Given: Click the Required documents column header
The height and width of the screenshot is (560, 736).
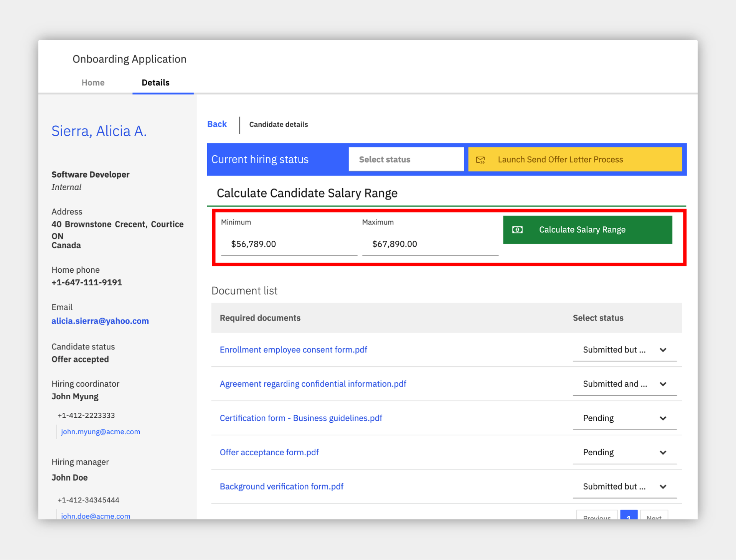Looking at the screenshot, I should point(260,318).
